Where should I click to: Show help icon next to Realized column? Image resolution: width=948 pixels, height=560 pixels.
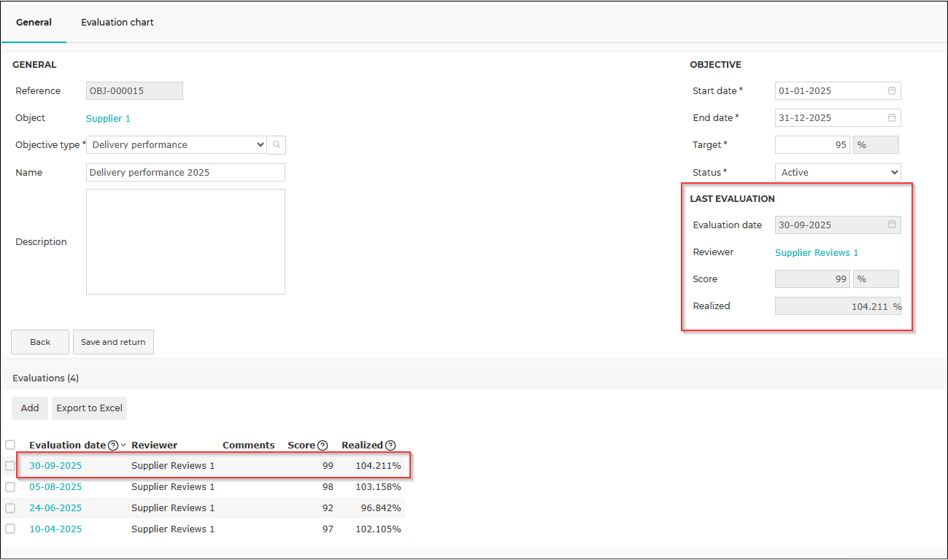[390, 446]
